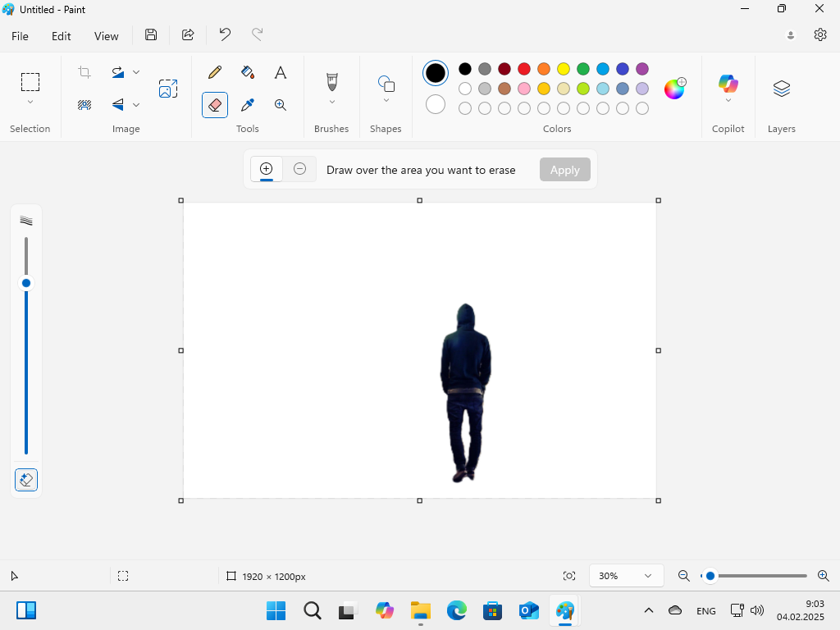
Task: Expand the Selection dropdown chevron
Action: click(x=30, y=102)
